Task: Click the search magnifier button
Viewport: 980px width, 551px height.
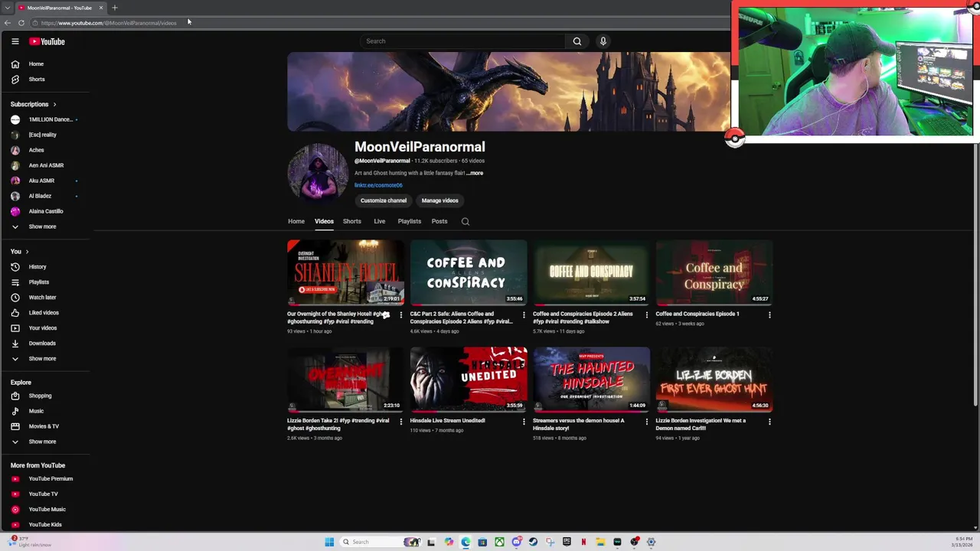Action: point(577,41)
